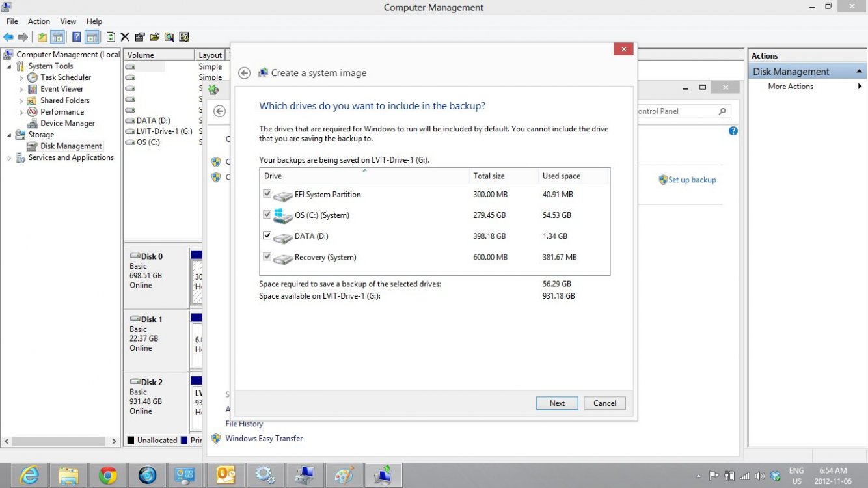This screenshot has height=488, width=868.
Task: Click the Back arrow in Computer Management toolbar
Action: [8, 37]
